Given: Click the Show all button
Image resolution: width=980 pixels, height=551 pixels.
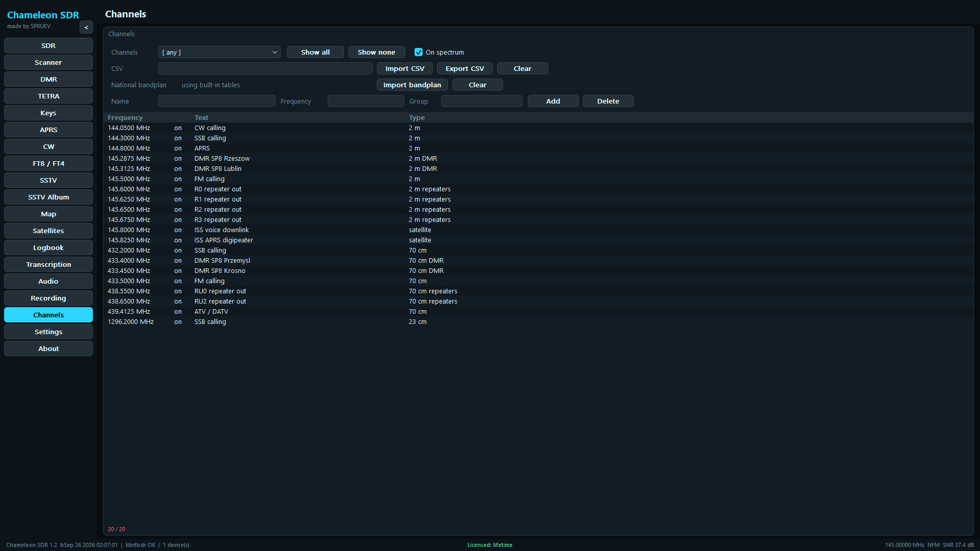Looking at the screenshot, I should click(315, 52).
